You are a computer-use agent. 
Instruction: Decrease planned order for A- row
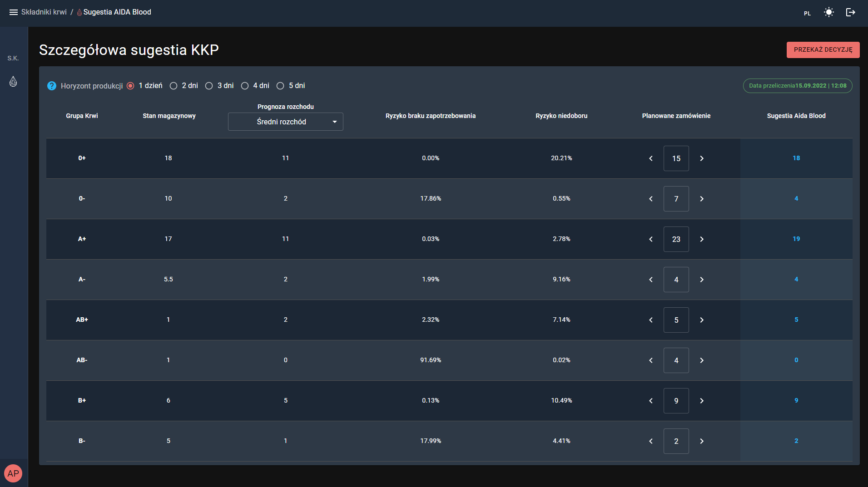(651, 280)
